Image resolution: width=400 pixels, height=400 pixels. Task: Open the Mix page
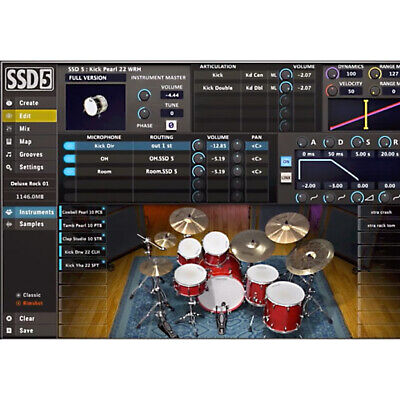pos(29,129)
